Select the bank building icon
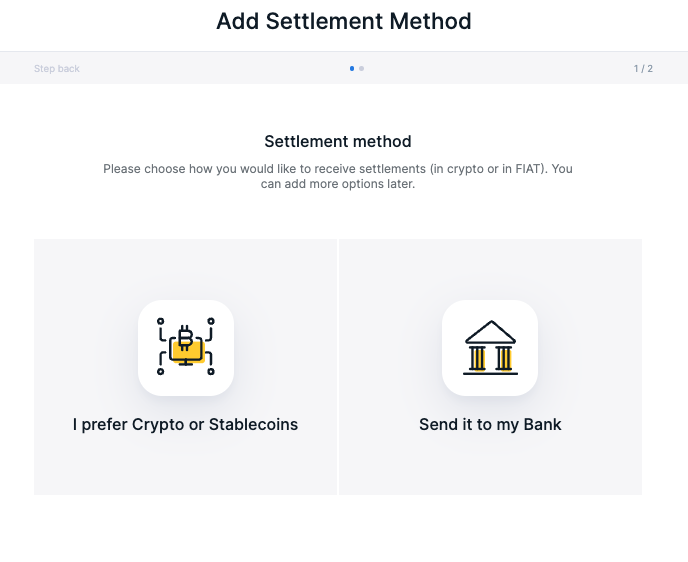This screenshot has height=562, width=688. pos(490,347)
